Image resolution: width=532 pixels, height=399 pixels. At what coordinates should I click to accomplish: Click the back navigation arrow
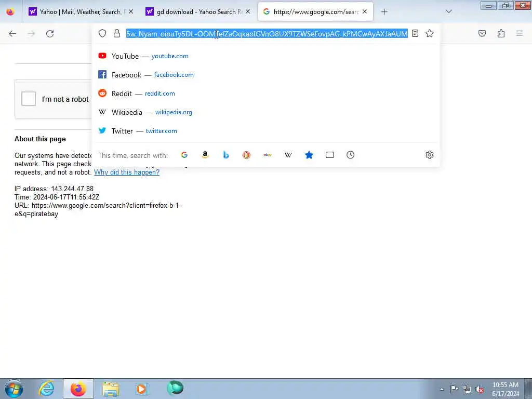pyautogui.click(x=12, y=34)
